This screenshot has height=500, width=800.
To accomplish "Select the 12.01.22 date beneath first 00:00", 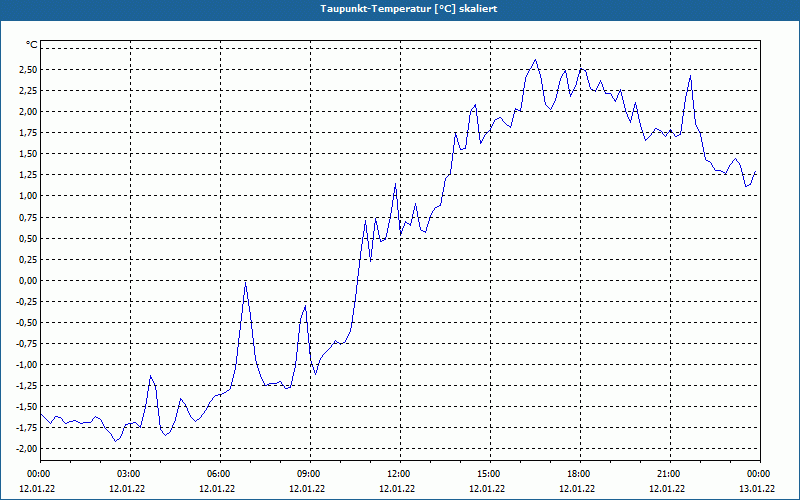I will coord(37,489).
